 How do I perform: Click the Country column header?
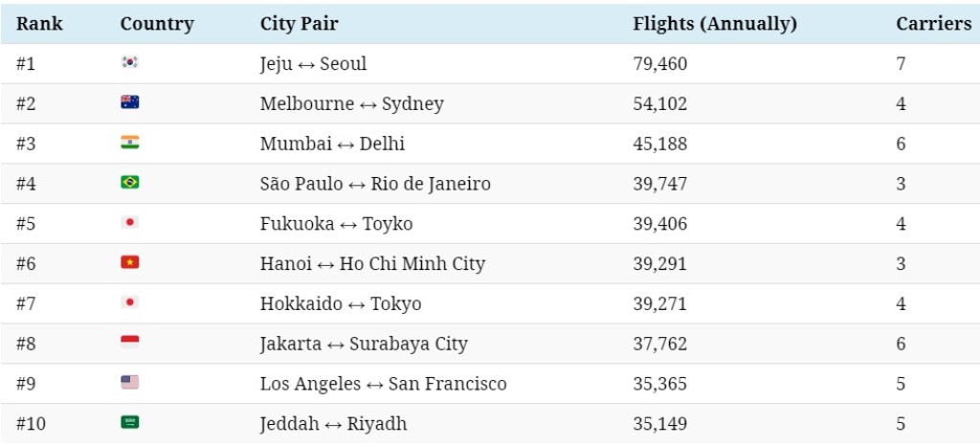(157, 24)
